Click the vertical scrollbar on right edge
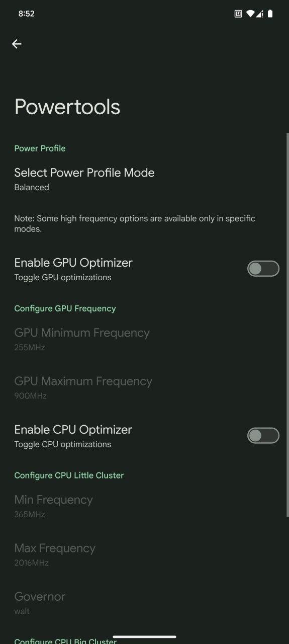This screenshot has width=289, height=644. (287, 325)
